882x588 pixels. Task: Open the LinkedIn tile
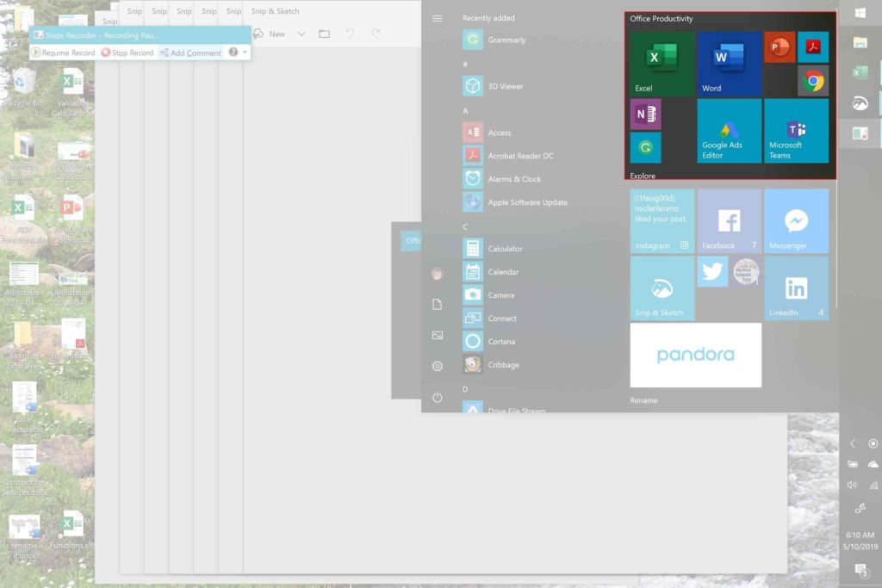click(x=796, y=288)
